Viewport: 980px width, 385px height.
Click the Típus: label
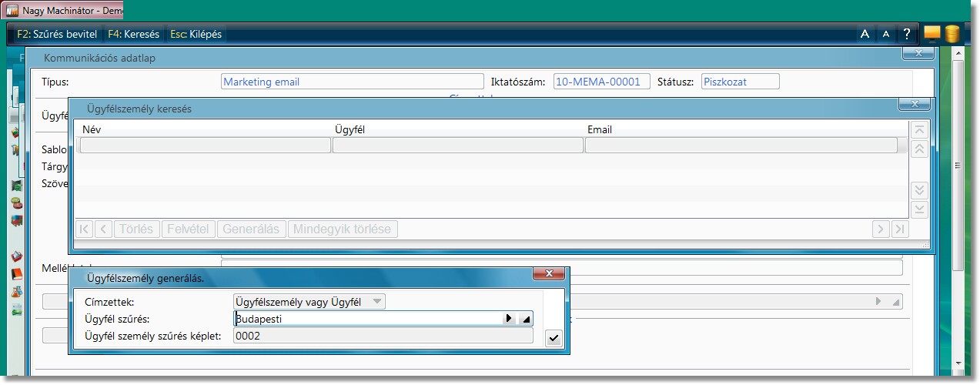click(55, 82)
